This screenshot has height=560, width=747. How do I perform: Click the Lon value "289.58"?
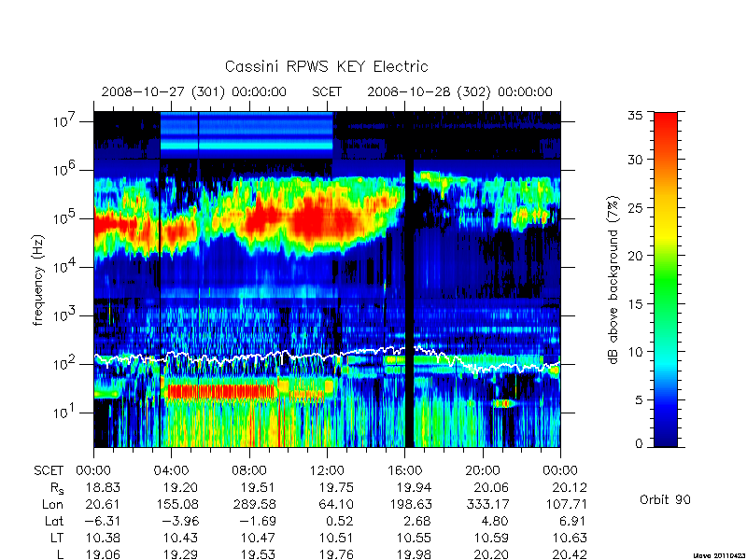tap(254, 504)
